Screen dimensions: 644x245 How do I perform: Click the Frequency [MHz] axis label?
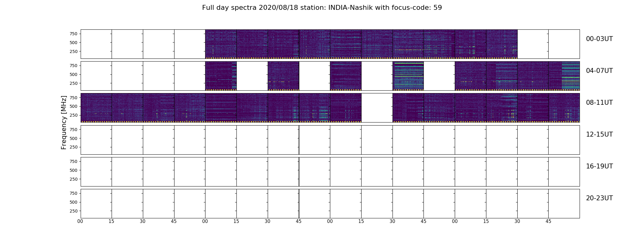pyautogui.click(x=64, y=123)
